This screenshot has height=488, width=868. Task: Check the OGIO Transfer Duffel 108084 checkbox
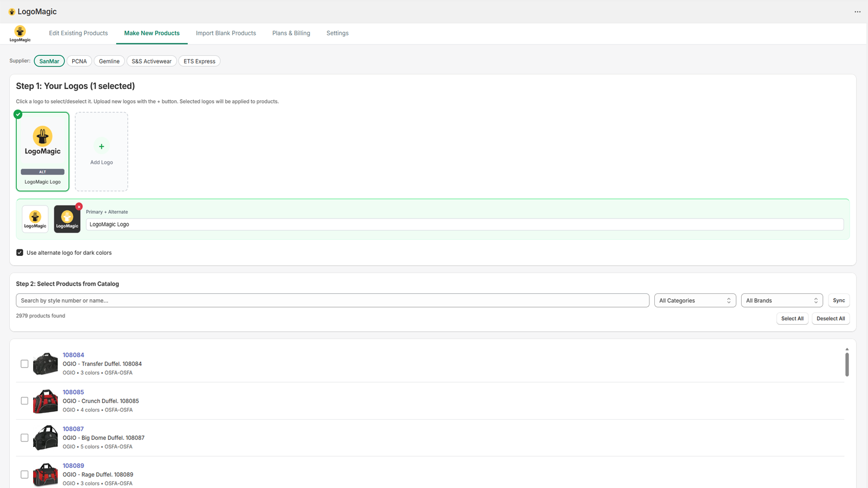click(x=24, y=364)
